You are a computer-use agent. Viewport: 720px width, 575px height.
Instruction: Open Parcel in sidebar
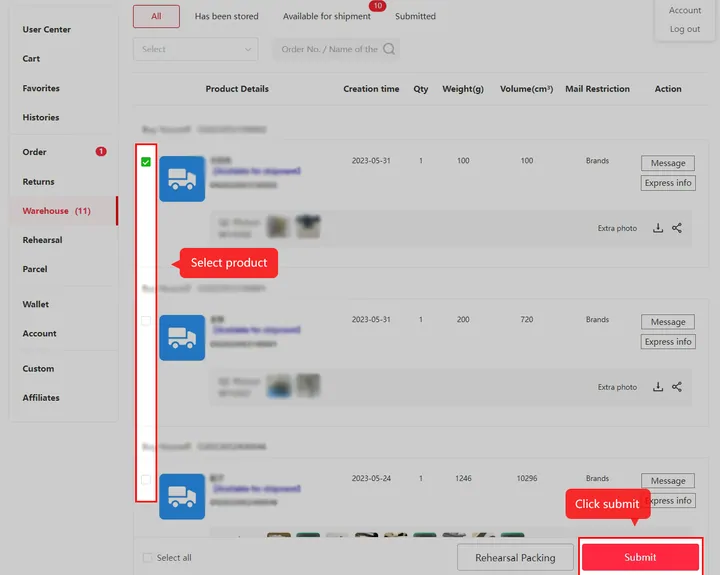(x=35, y=269)
